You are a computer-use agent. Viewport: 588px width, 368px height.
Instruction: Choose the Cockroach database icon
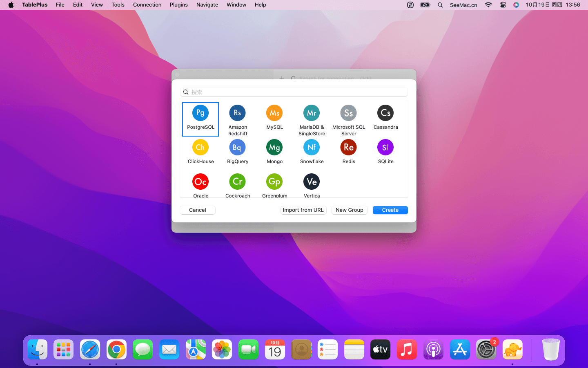238,182
